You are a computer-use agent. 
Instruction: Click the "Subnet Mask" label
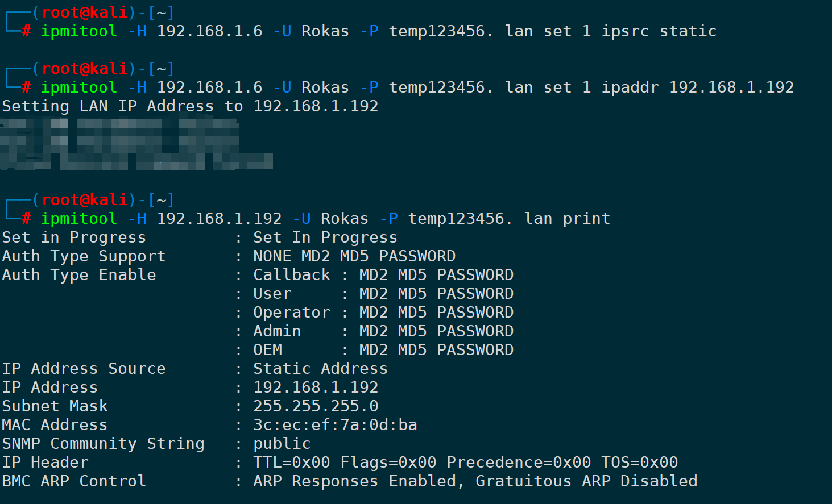[55, 406]
